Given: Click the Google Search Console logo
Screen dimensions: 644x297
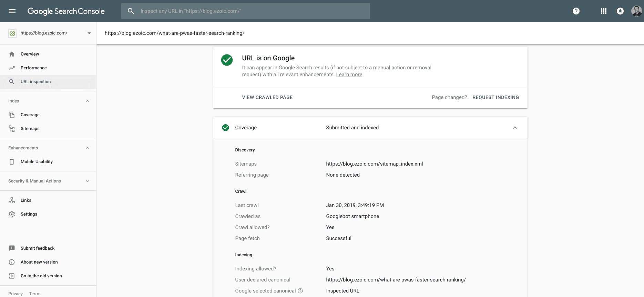Looking at the screenshot, I should click(66, 11).
